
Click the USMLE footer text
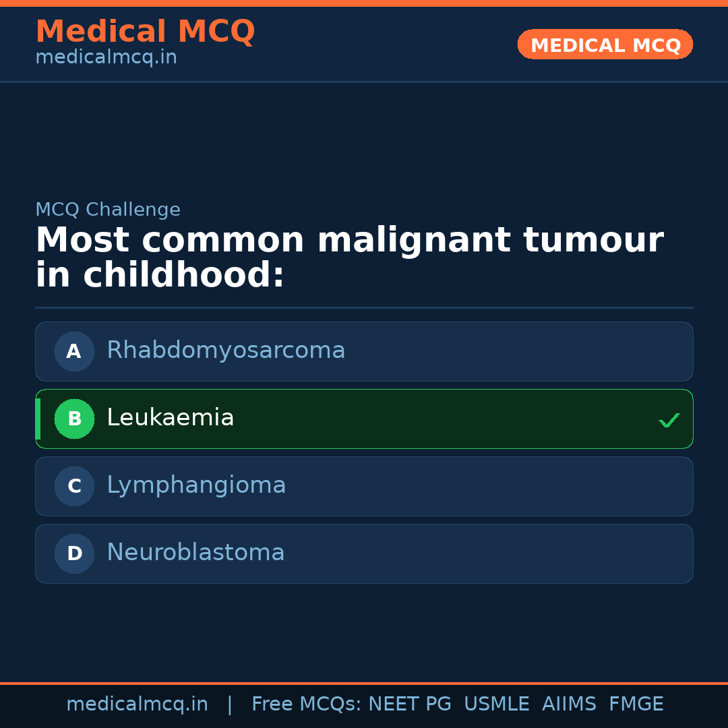(496, 704)
